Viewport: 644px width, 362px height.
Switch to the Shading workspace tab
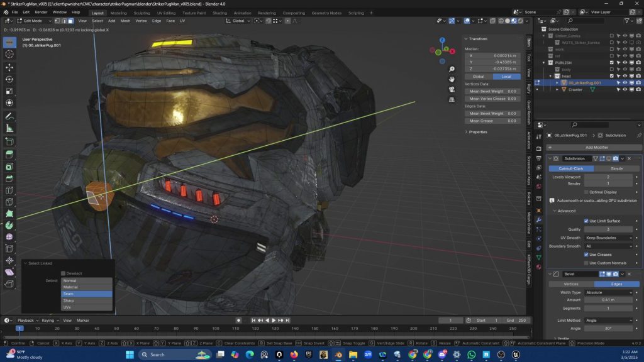pos(219,13)
